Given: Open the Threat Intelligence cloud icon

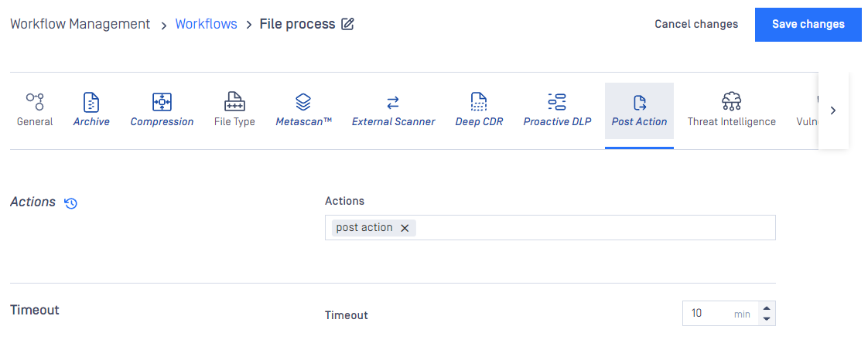Looking at the screenshot, I should [x=731, y=102].
